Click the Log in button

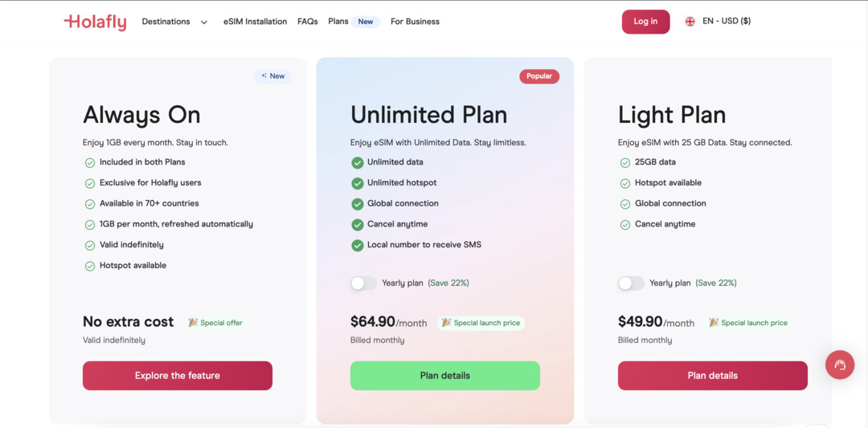[x=645, y=22]
